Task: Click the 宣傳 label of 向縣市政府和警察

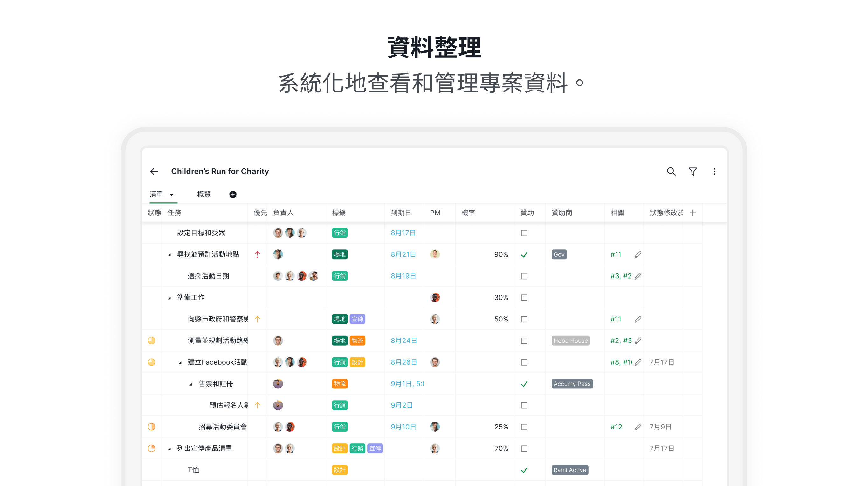Action: pos(357,319)
